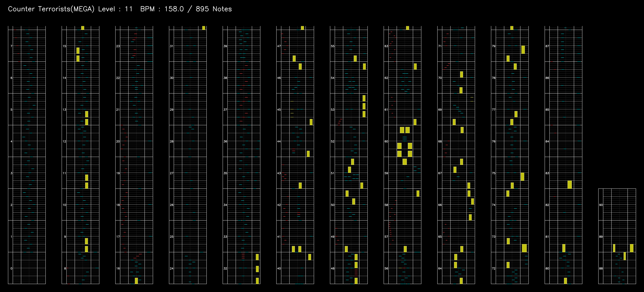Click the yellow long note in measure 44
The image size is (644, 292).
(x=308, y=154)
